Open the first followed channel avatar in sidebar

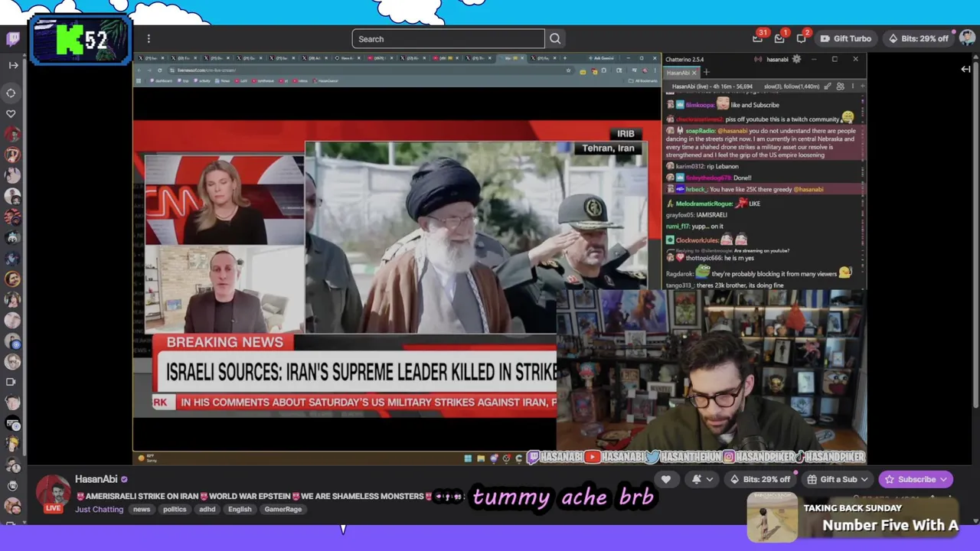click(11, 134)
